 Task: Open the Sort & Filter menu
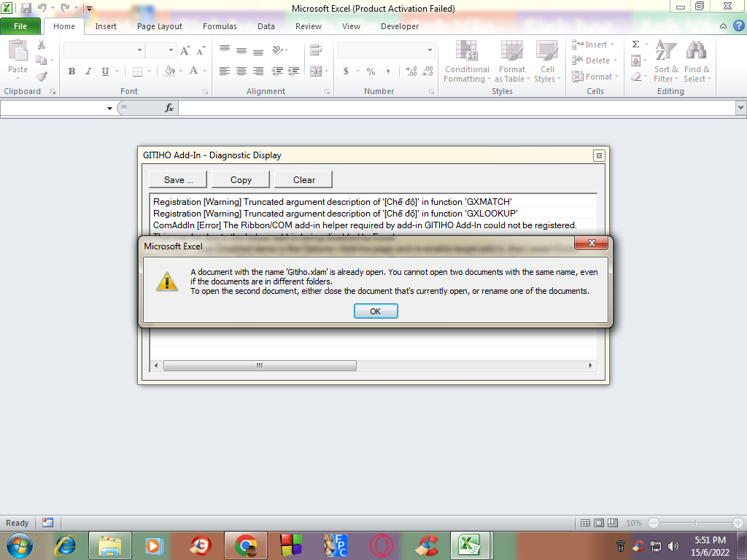click(x=666, y=61)
